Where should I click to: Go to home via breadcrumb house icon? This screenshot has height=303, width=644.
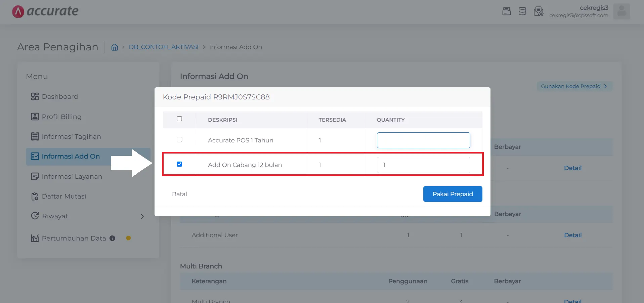(x=115, y=47)
